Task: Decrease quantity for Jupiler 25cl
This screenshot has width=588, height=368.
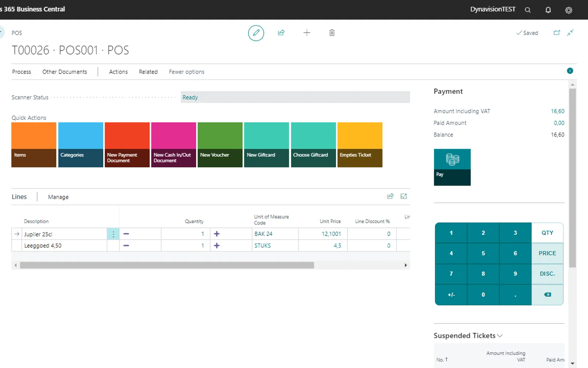Action: pos(126,234)
